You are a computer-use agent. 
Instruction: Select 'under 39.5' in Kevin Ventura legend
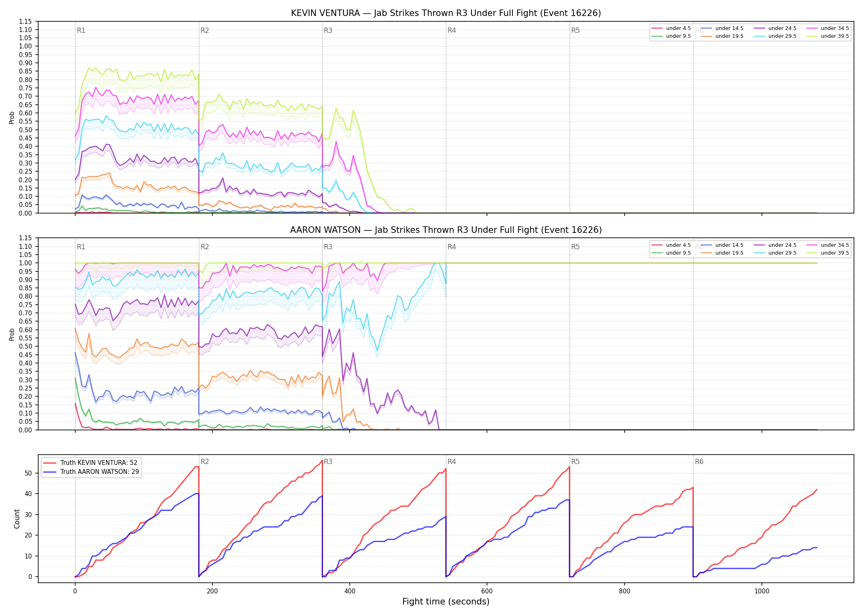828,36
